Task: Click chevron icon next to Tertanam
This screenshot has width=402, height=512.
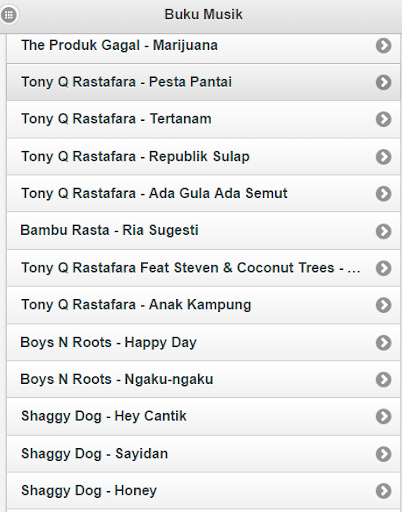Action: [383, 119]
